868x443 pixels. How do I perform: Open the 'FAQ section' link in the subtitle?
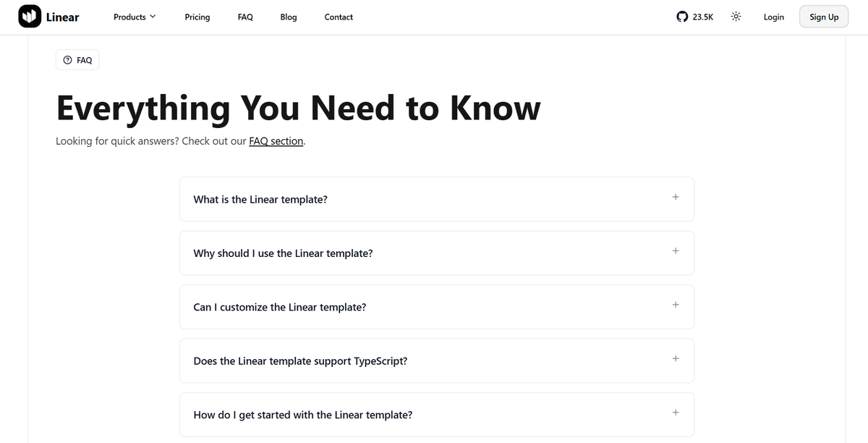coord(276,141)
